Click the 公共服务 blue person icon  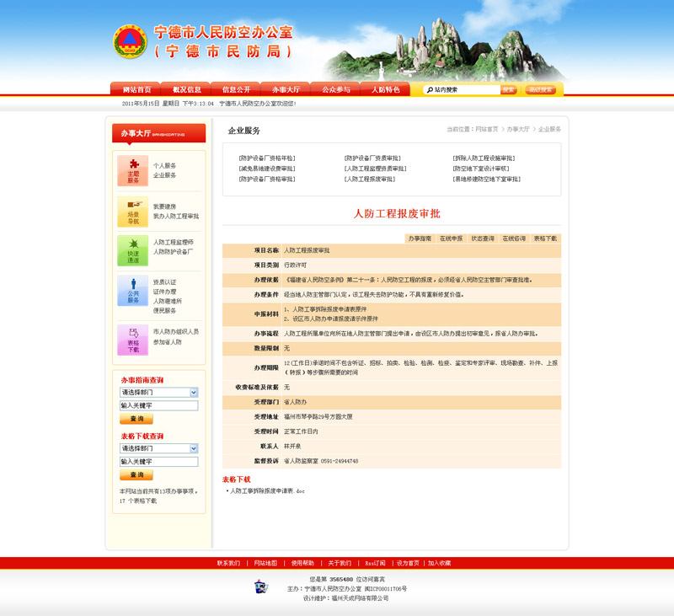(132, 291)
